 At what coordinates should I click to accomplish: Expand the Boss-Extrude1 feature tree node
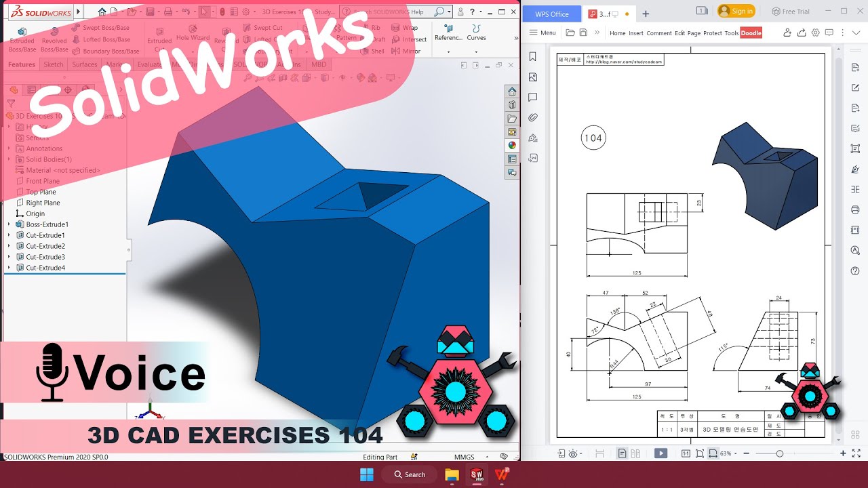click(x=9, y=224)
